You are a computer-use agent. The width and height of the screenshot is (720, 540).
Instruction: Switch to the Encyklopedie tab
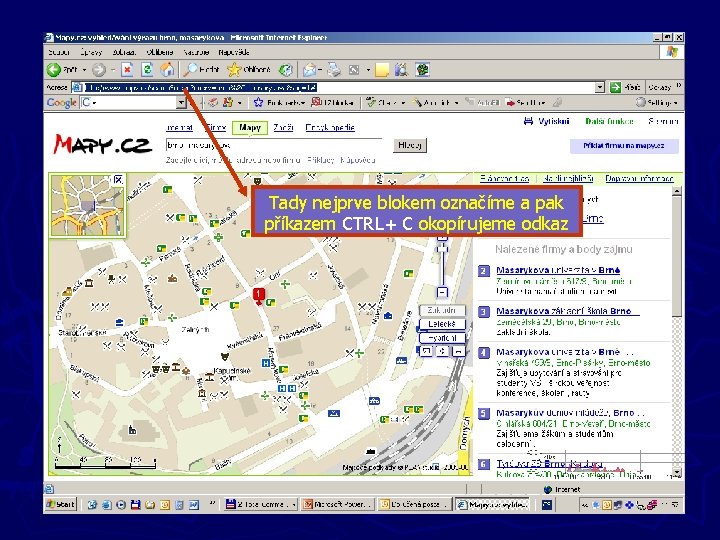click(330, 128)
